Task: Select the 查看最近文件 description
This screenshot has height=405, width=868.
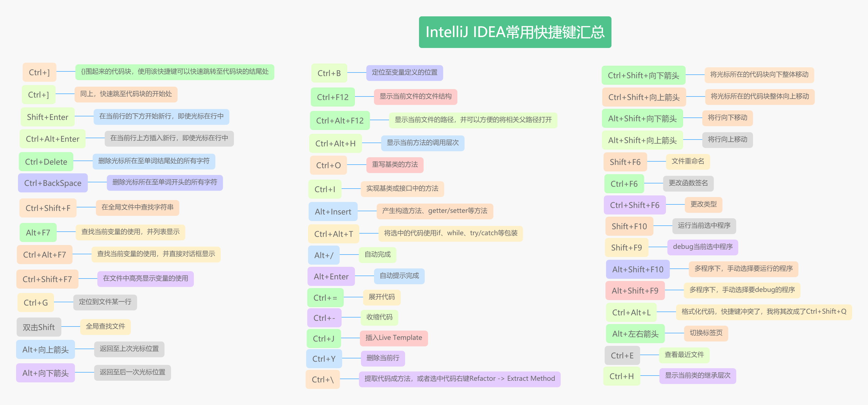Action: click(684, 355)
